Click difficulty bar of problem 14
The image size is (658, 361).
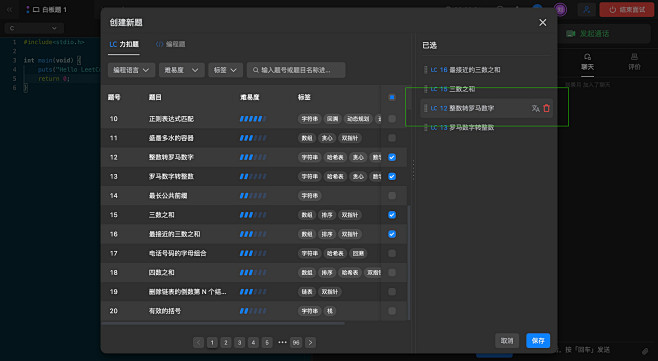pos(253,196)
